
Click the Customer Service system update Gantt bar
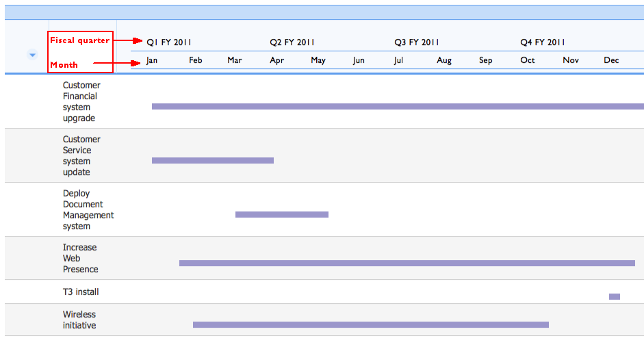click(213, 161)
